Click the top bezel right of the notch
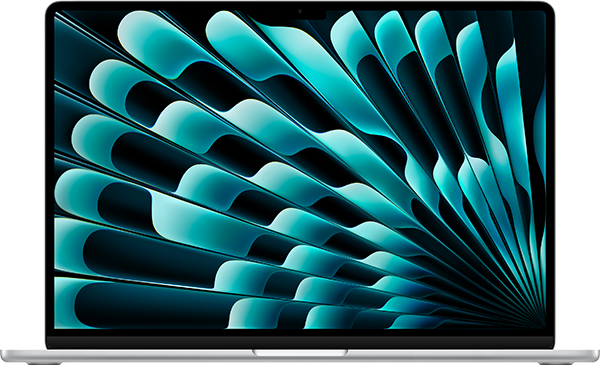This screenshot has height=365, width=600. point(436,7)
